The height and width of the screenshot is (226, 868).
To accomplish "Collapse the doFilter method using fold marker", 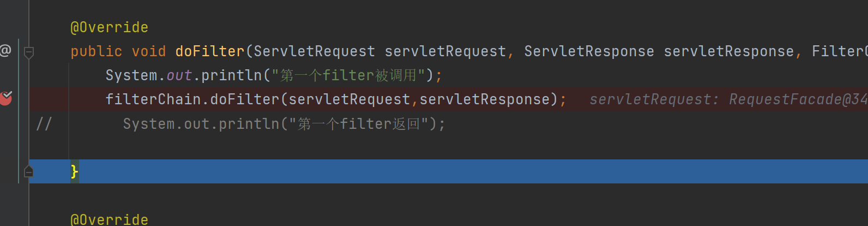I will (29, 52).
